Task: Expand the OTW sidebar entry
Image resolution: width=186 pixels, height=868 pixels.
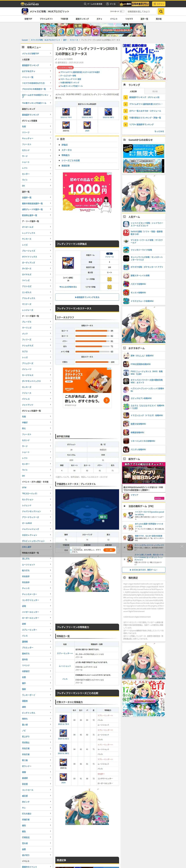Action: coord(37,488)
